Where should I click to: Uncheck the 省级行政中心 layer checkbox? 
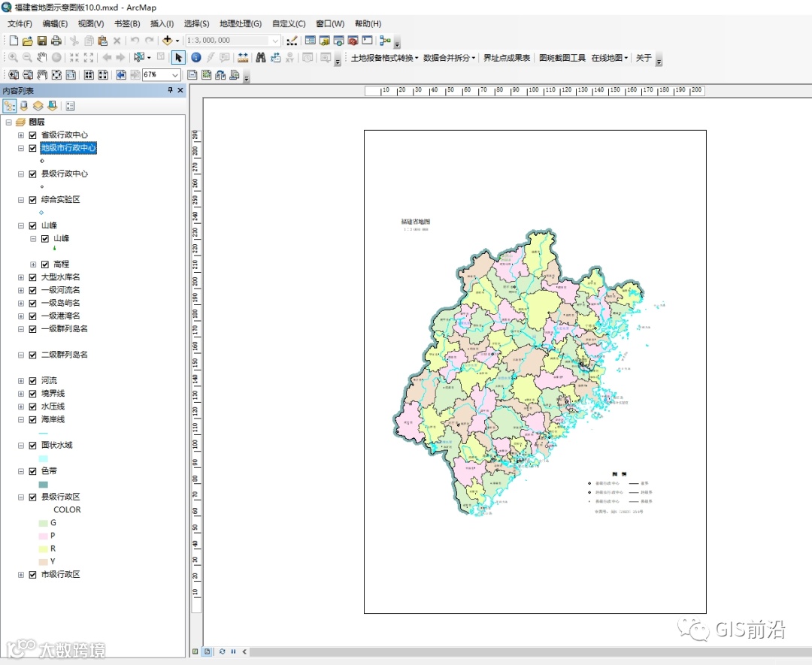click(x=32, y=135)
